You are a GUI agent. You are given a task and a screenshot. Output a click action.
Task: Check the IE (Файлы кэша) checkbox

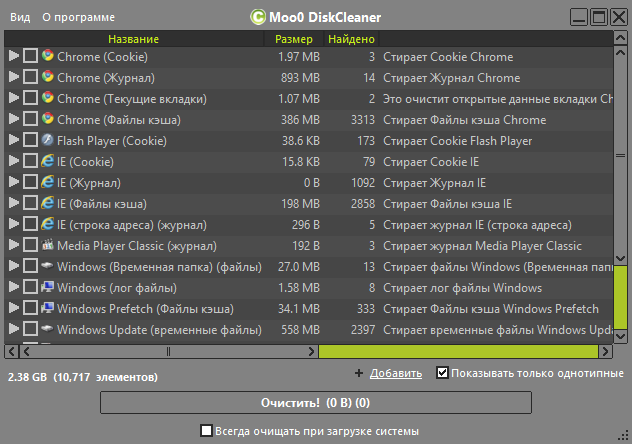[x=30, y=203]
